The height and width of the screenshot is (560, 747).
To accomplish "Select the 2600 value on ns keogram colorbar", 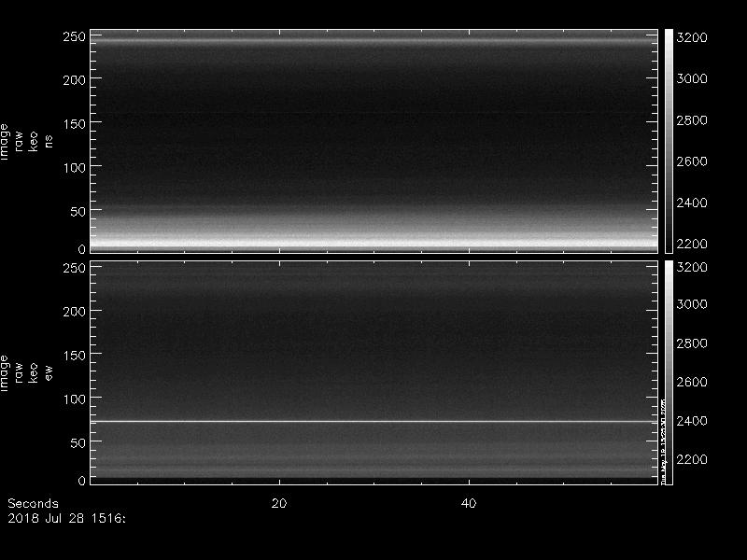I will (692, 161).
